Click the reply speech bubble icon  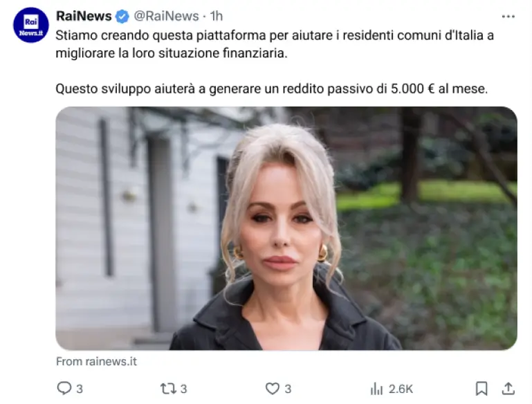tap(64, 388)
